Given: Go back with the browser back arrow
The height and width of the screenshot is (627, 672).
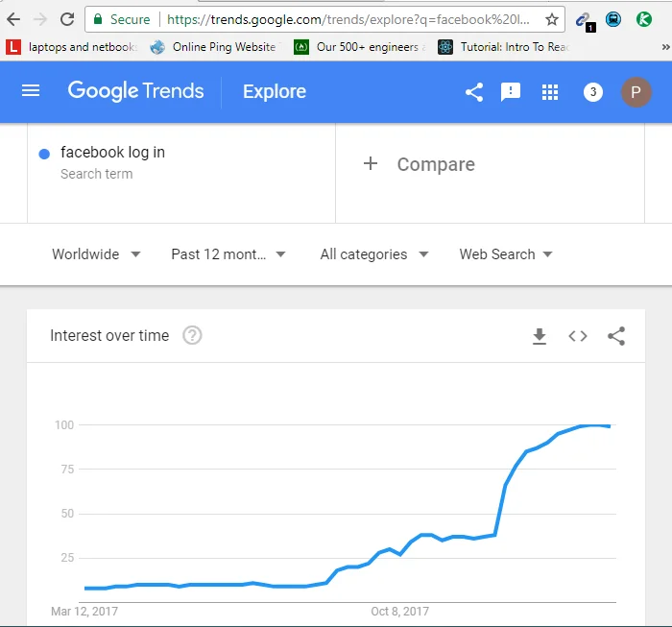Looking at the screenshot, I should 13,19.
